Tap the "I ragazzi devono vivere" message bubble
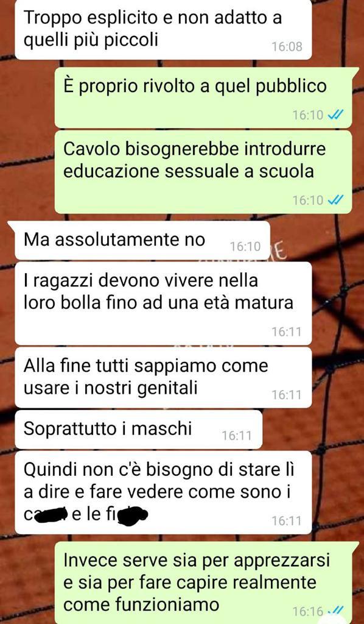Viewport: 364px width, 624px height. click(x=163, y=303)
